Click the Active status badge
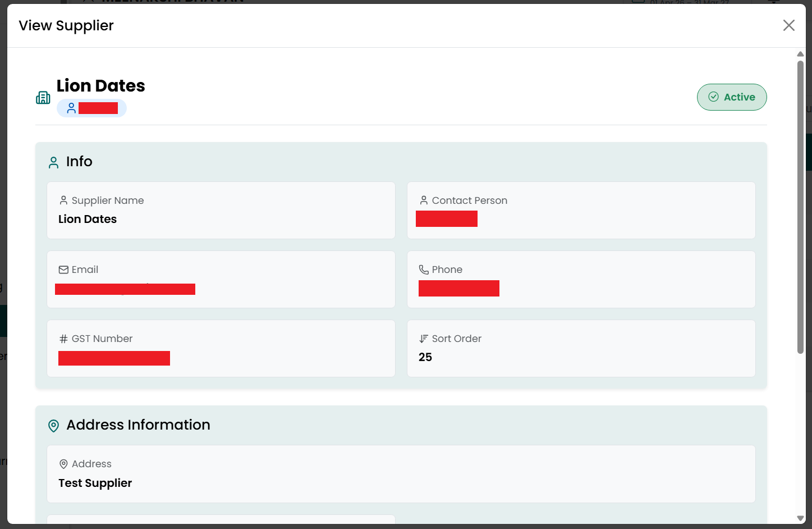The height and width of the screenshot is (529, 812). coord(732,97)
